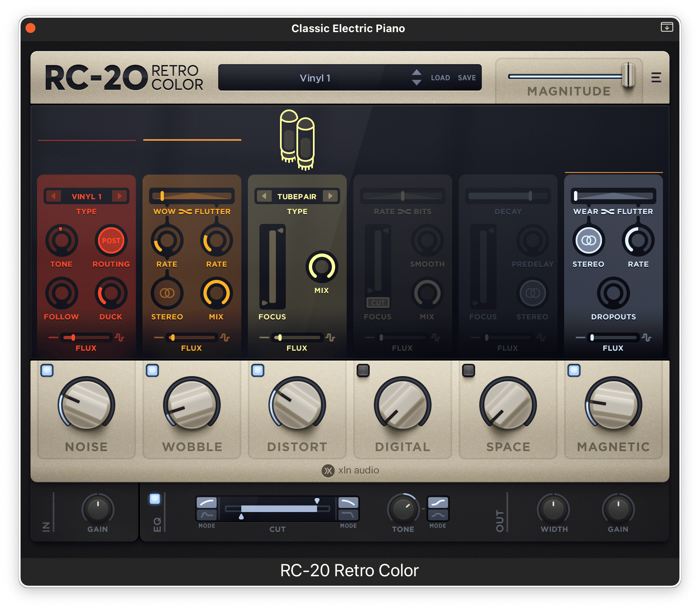This screenshot has height=610, width=700.
Task: Select the upper Tone mode shape
Action: (x=438, y=503)
